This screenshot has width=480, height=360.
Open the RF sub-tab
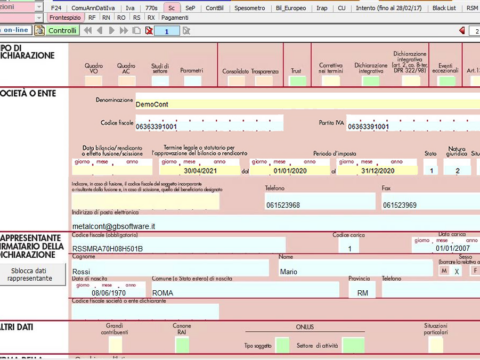click(92, 18)
